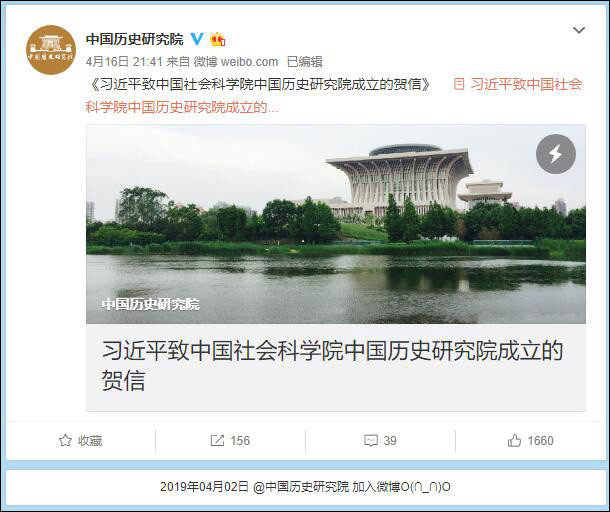Image resolution: width=610 pixels, height=512 pixels.
Task: Open the 中国历史研究院 account name link
Action: point(135,39)
